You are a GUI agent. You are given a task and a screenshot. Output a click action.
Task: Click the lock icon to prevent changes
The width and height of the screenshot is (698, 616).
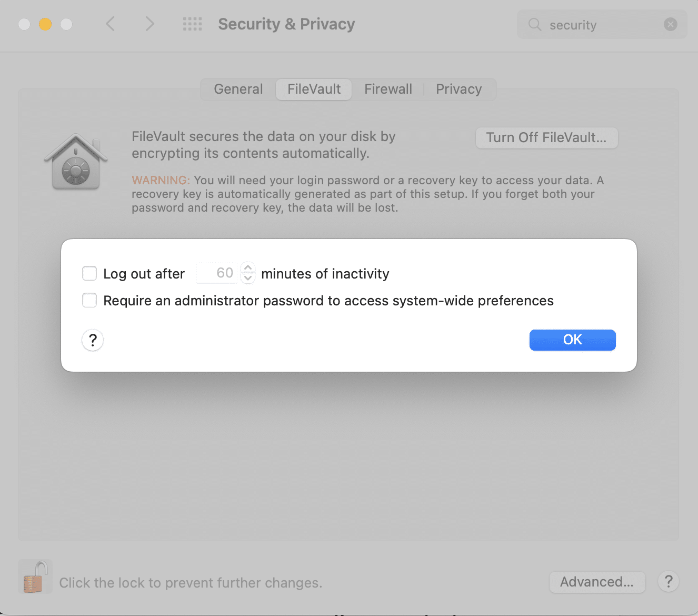[35, 577]
